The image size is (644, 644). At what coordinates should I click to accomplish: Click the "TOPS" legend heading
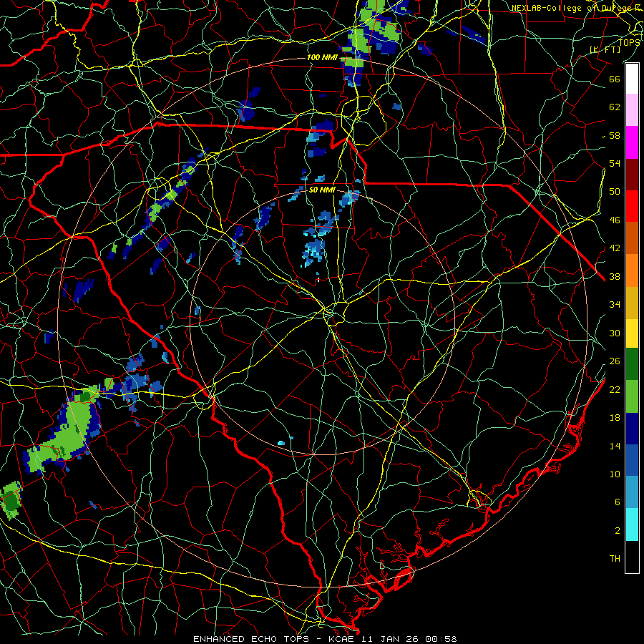(x=629, y=42)
